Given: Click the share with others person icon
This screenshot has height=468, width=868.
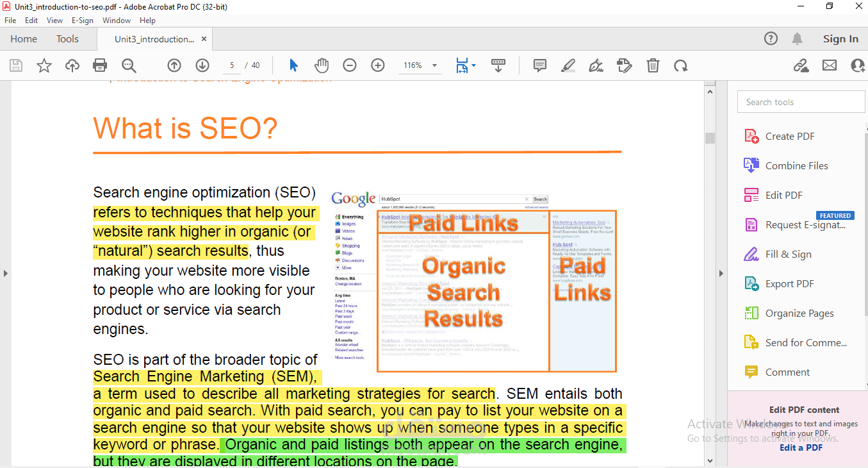Looking at the screenshot, I should point(858,65).
